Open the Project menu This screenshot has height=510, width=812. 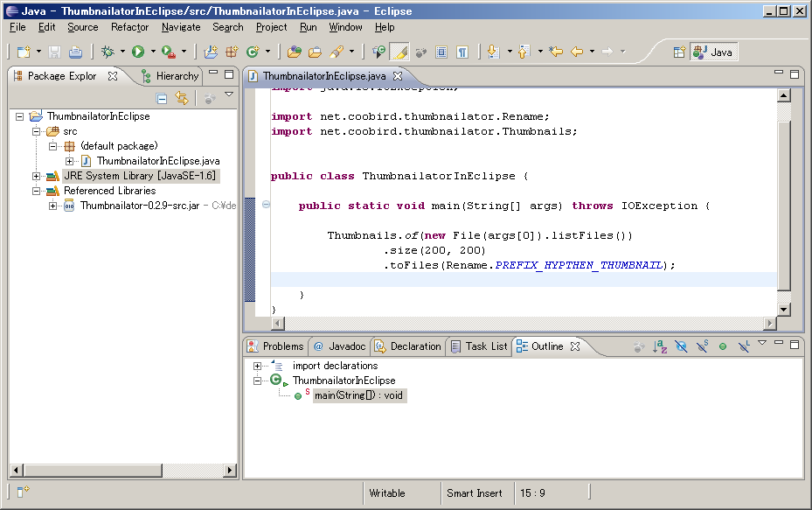pyautogui.click(x=271, y=27)
